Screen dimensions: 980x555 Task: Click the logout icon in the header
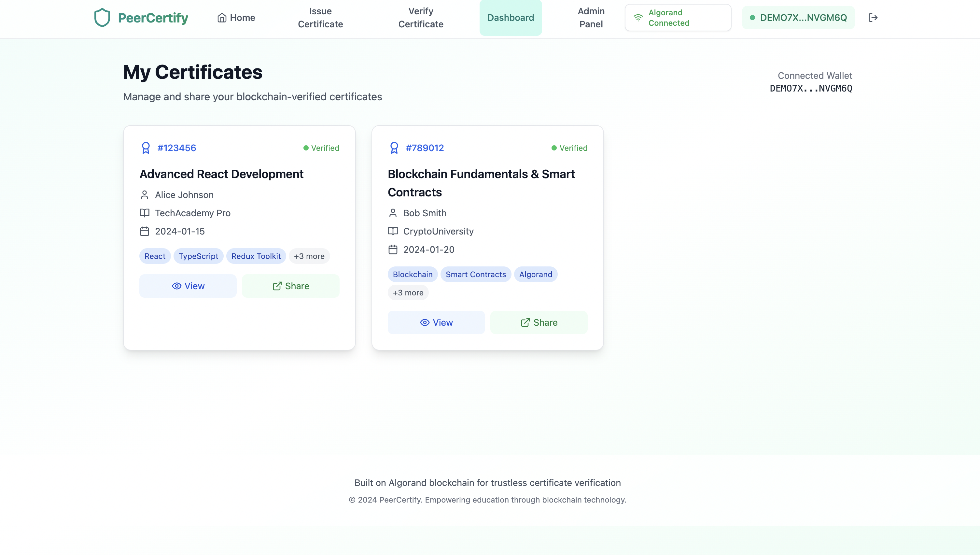point(873,18)
